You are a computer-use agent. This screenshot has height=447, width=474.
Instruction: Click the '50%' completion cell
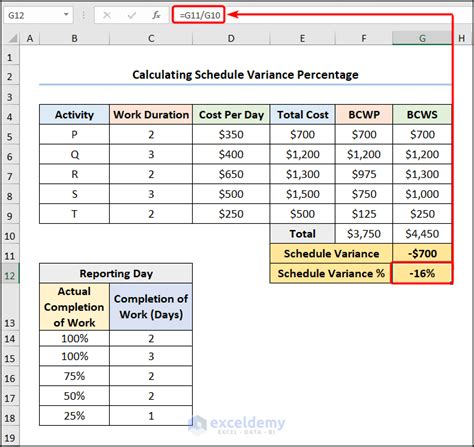[74, 396]
